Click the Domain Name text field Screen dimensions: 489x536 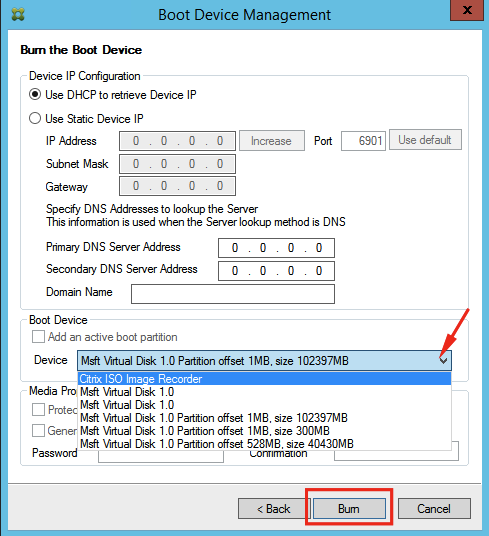[x=233, y=294]
